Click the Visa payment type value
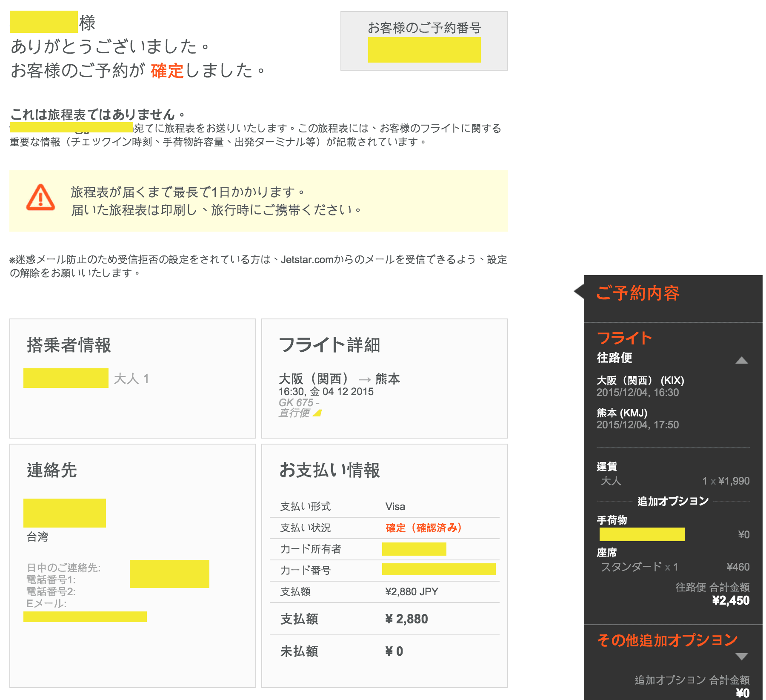This screenshot has height=700, width=766. click(x=395, y=507)
